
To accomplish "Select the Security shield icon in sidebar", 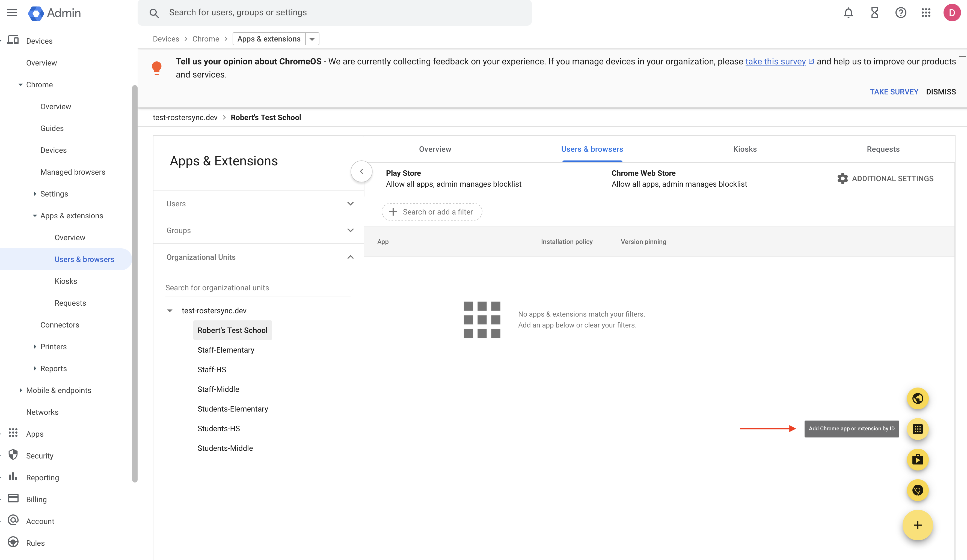I will (13, 455).
